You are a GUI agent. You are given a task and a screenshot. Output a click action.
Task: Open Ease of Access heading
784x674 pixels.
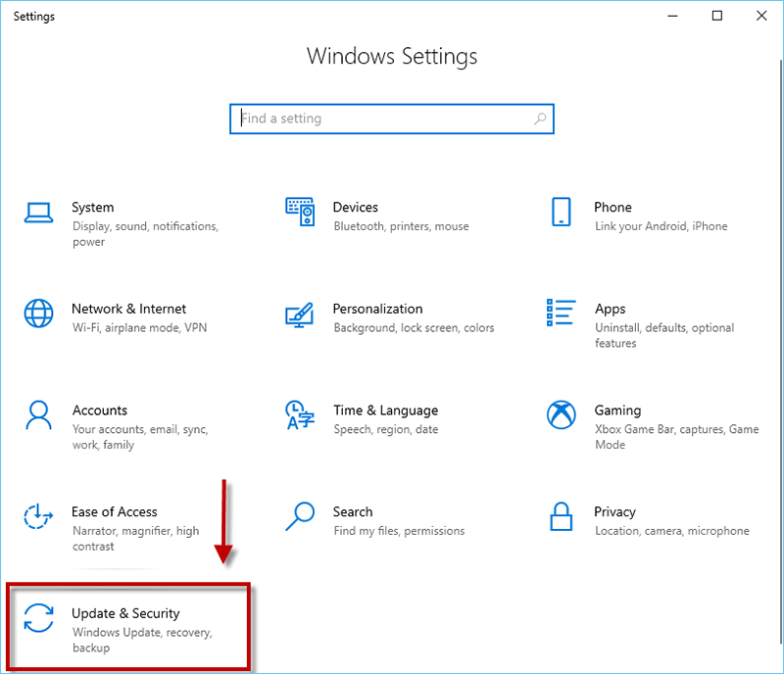114,511
